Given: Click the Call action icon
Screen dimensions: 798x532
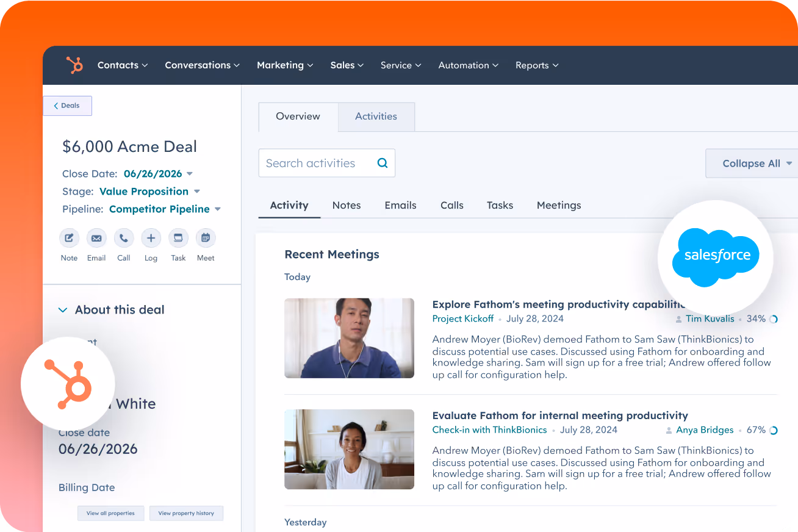Looking at the screenshot, I should 124,238.
